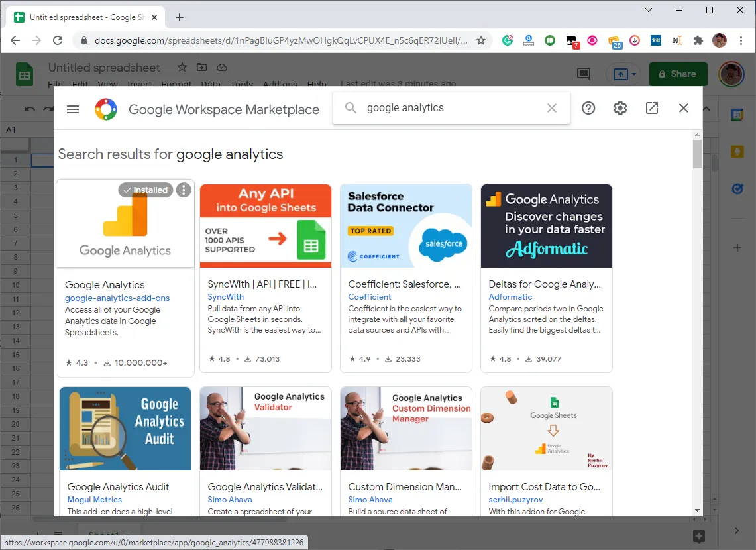Click the Coefficient developer link
Screen dimensions: 756x550
pos(370,297)
